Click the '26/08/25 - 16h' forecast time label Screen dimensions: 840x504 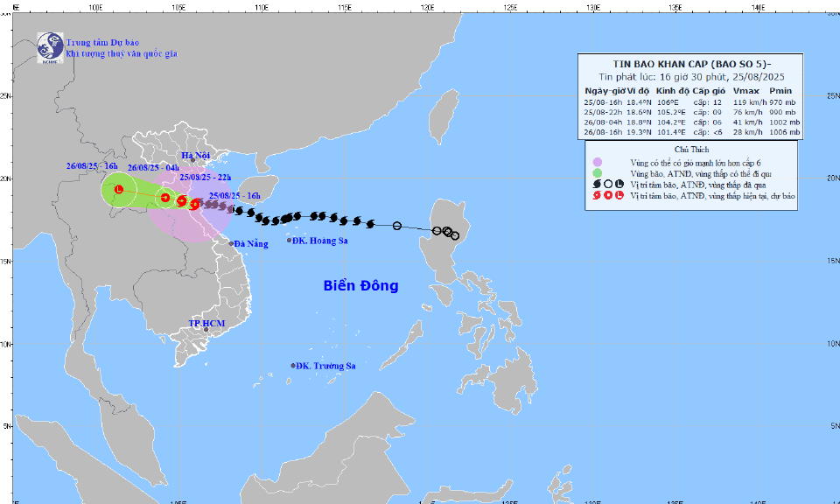tap(92, 166)
